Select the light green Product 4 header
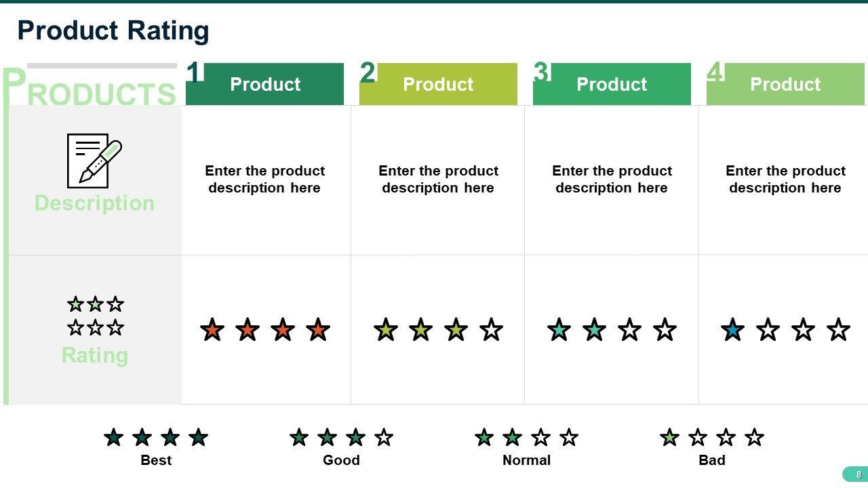This screenshot has height=488, width=868. coord(785,84)
